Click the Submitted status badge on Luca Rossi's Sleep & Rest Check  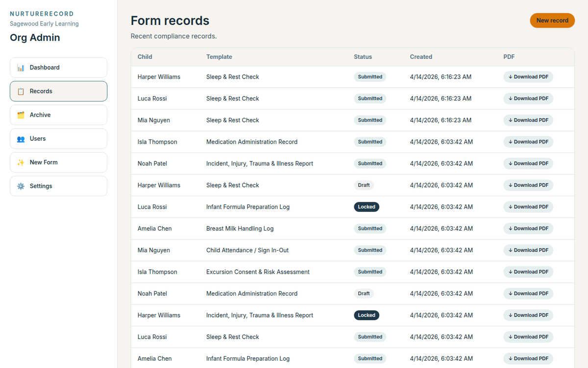[370, 98]
